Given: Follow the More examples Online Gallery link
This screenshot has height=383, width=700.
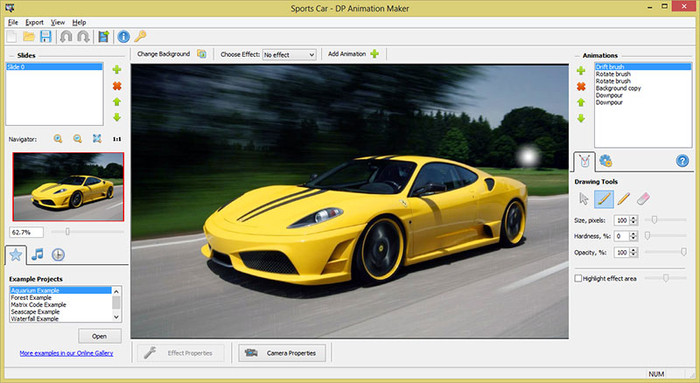Looking at the screenshot, I should [x=67, y=353].
